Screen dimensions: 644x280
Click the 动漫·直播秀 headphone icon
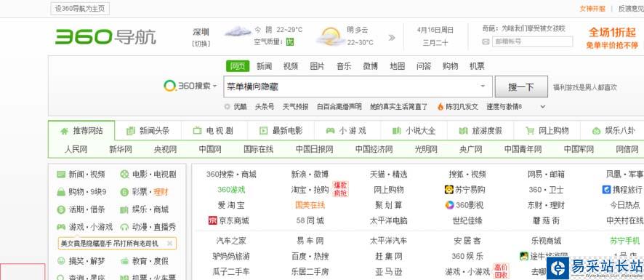(124, 227)
